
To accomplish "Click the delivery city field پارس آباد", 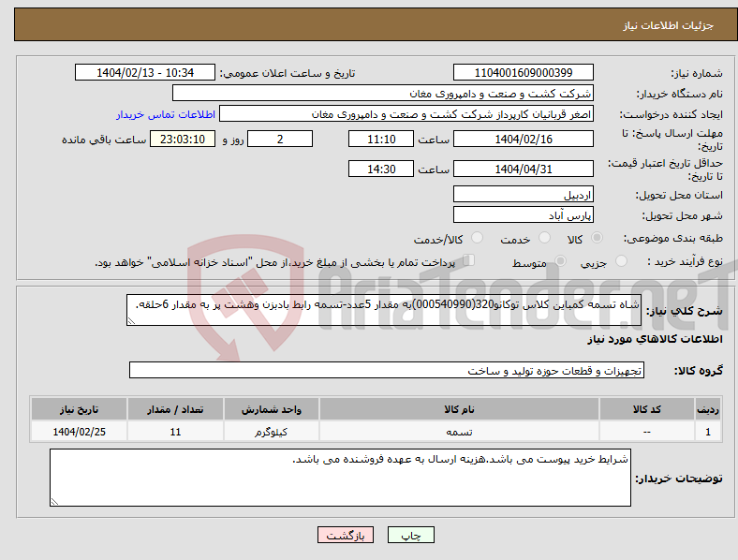I will 524,215.
